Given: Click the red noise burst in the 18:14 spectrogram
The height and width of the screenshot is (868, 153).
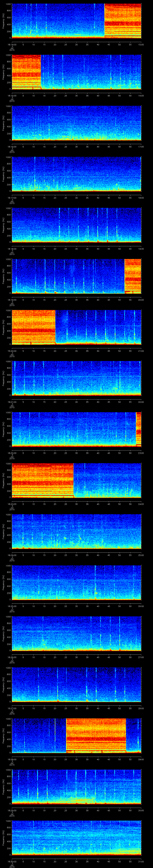Looking at the screenshot, I should [x=123, y=20].
